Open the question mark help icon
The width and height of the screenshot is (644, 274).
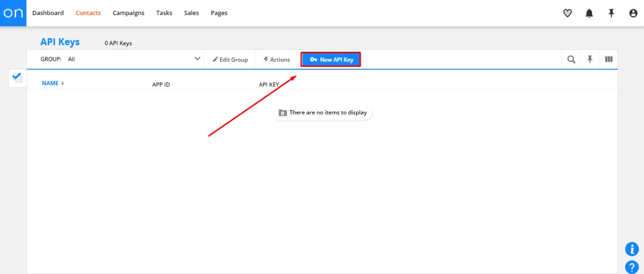click(631, 267)
